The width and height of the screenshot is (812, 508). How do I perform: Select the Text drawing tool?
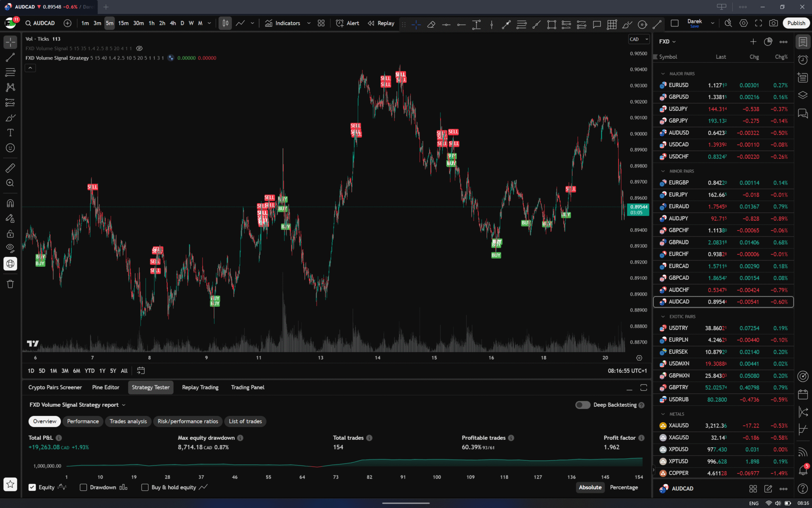pyautogui.click(x=10, y=133)
